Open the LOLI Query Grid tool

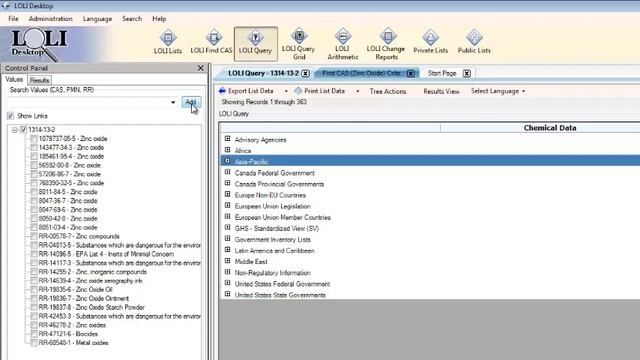point(299,44)
